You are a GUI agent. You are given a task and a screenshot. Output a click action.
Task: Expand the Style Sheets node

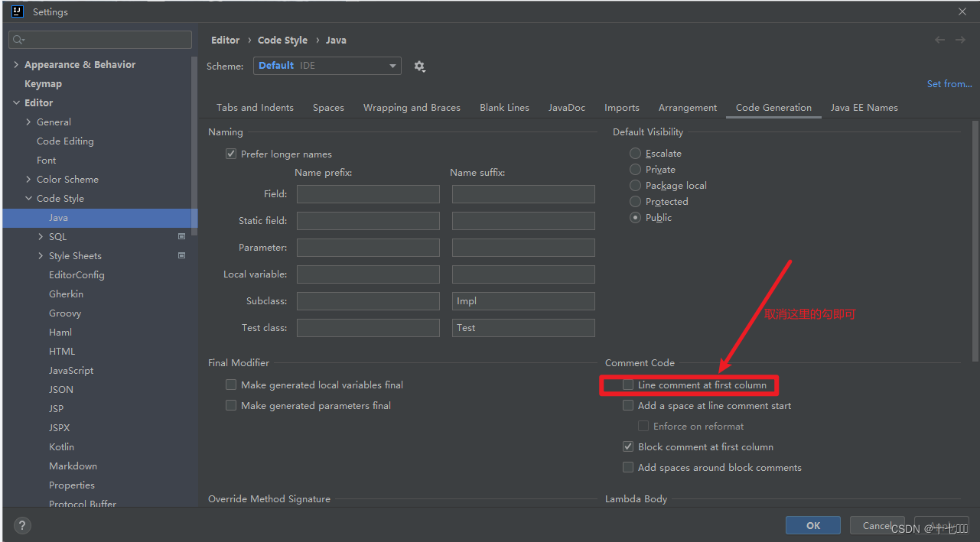click(41, 255)
